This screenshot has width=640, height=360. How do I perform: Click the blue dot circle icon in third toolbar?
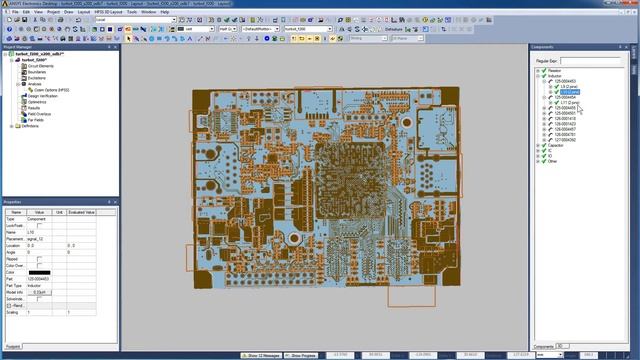click(267, 39)
